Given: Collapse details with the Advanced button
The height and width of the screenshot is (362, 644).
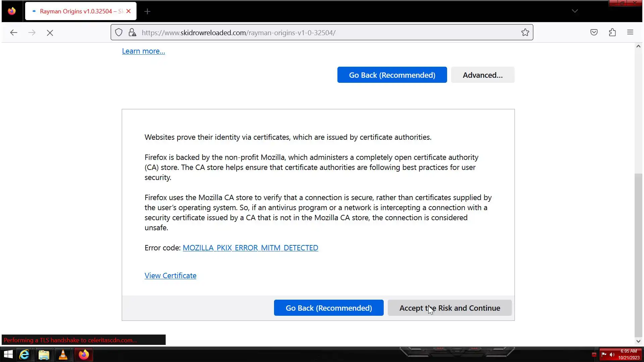Looking at the screenshot, I should pos(482,75).
